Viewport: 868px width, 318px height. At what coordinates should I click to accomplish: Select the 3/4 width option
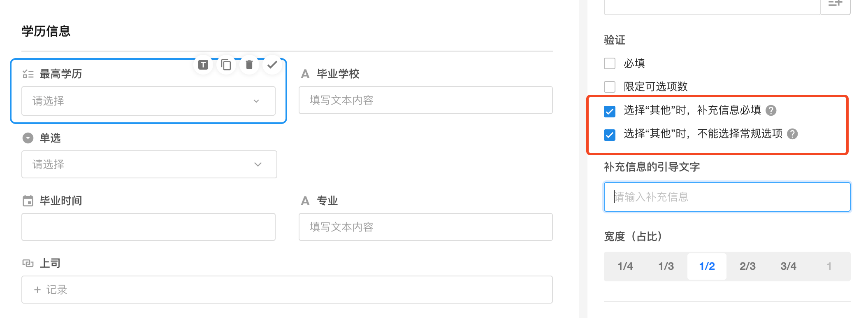tap(788, 267)
